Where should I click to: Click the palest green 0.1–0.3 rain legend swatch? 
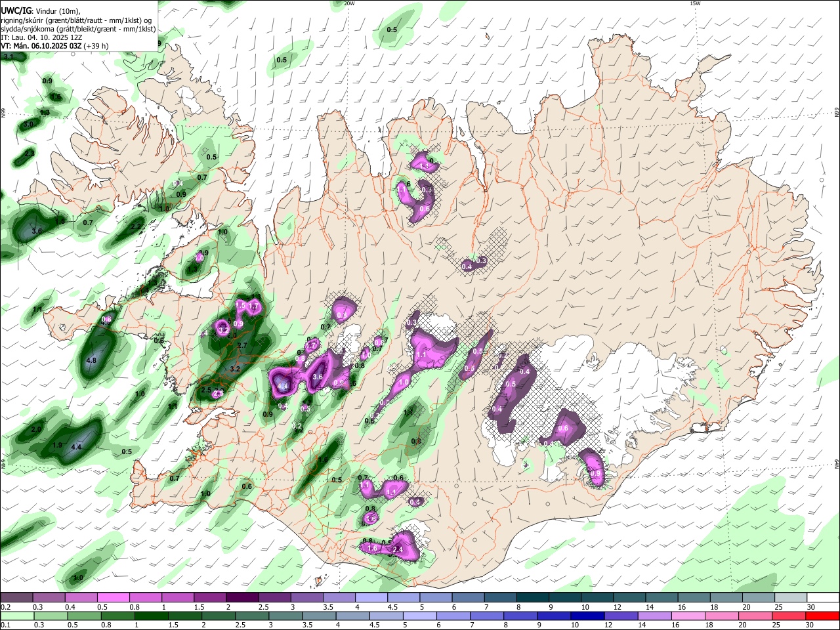(x=17, y=616)
